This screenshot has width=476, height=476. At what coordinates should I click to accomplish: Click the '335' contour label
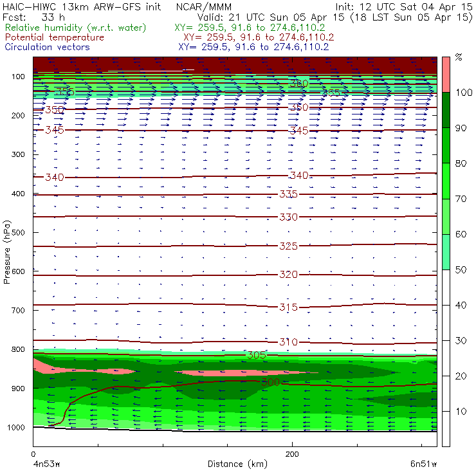point(288,194)
